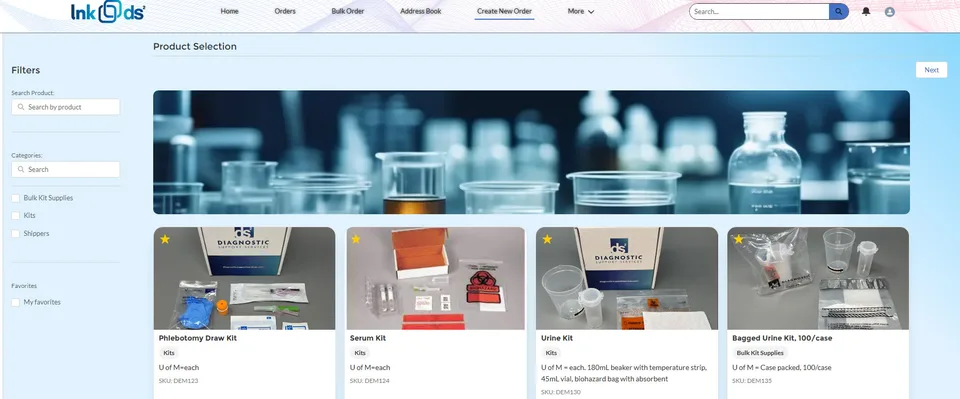The height and width of the screenshot is (399, 960).
Task: Click the Bagged Urine Kit photo
Action: coord(818,278)
